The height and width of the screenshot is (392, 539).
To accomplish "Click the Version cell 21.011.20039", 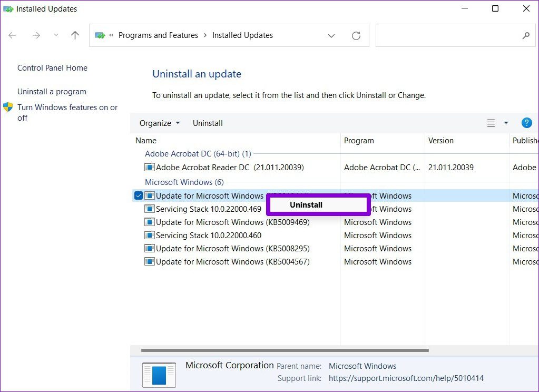I will 450,168.
